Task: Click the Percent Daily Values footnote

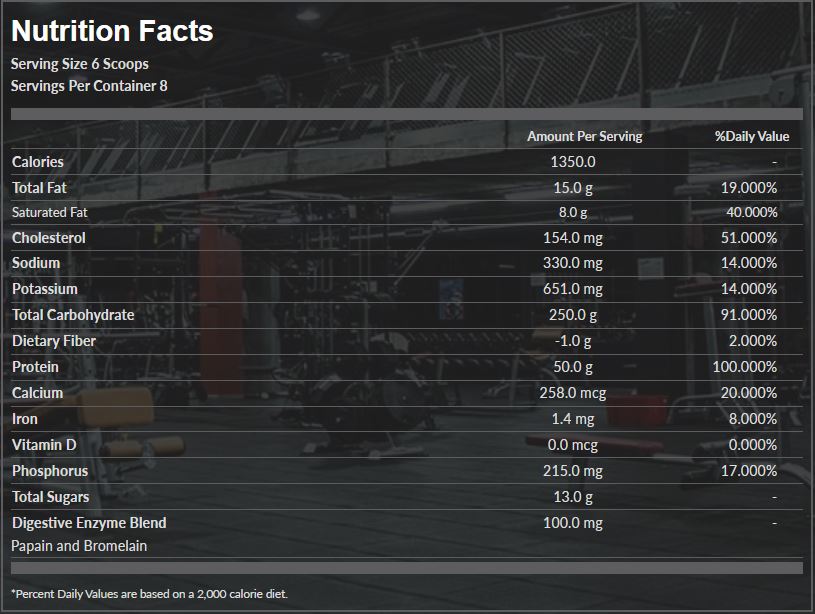Action: pyautogui.click(x=149, y=594)
